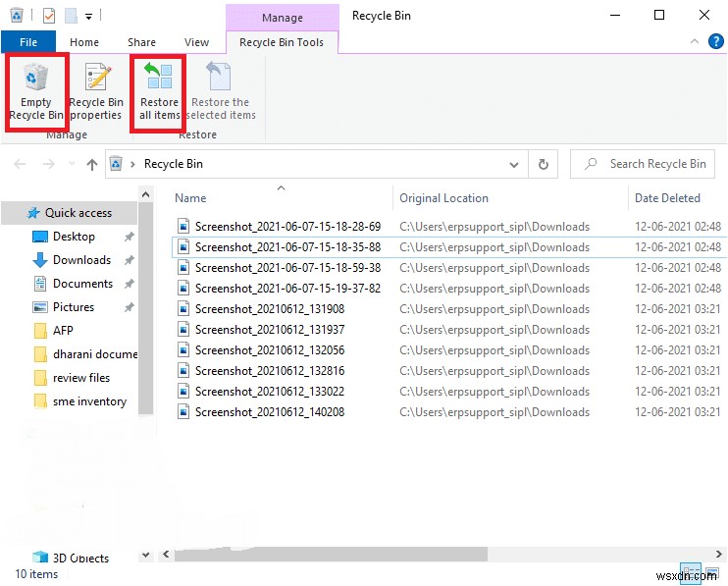Open the File menu
Image resolution: width=728 pixels, height=586 pixels.
[28, 42]
